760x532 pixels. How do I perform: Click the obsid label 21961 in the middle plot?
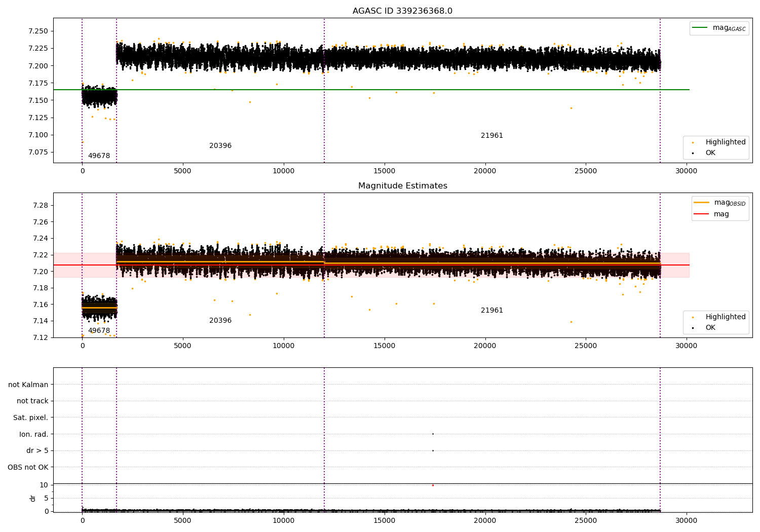(x=492, y=310)
